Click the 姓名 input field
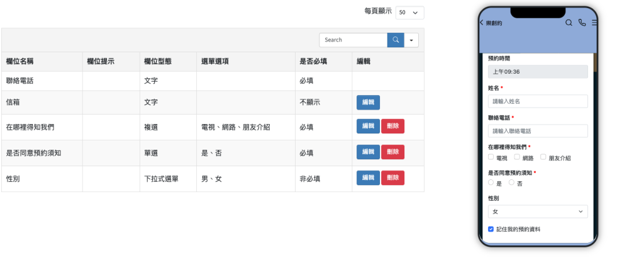The image size is (644, 270). tap(538, 101)
